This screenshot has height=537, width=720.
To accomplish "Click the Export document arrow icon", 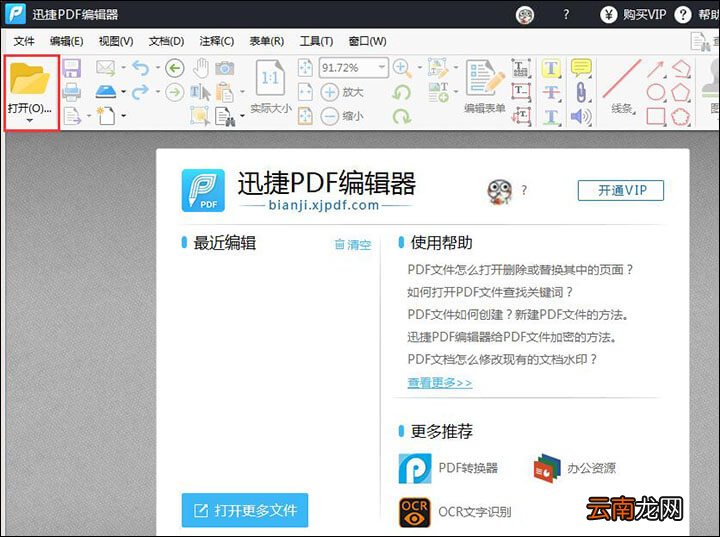I will point(72,116).
